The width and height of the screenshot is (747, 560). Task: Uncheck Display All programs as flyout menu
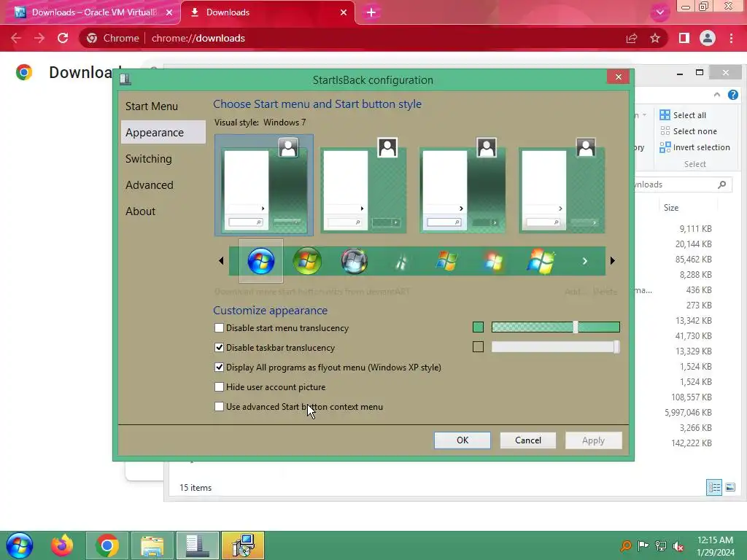pos(219,367)
